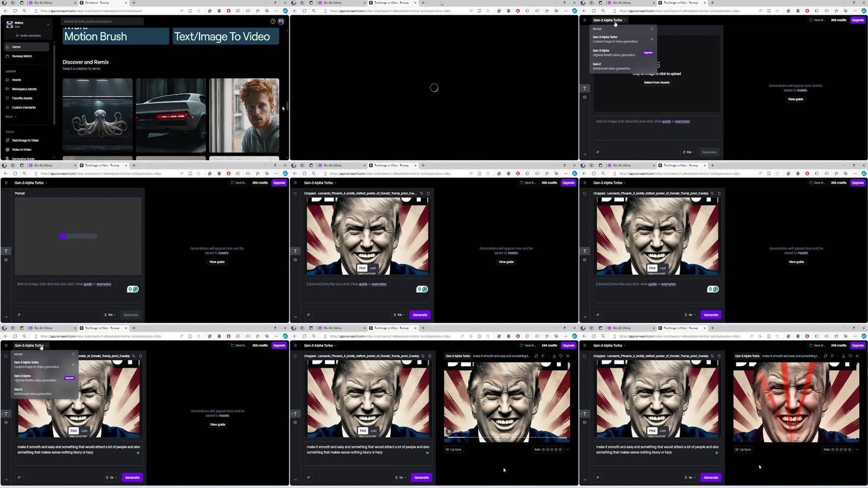The height and width of the screenshot is (488, 868).
Task: Open Home in the Runway dashboard sidebar
Action: point(27,47)
